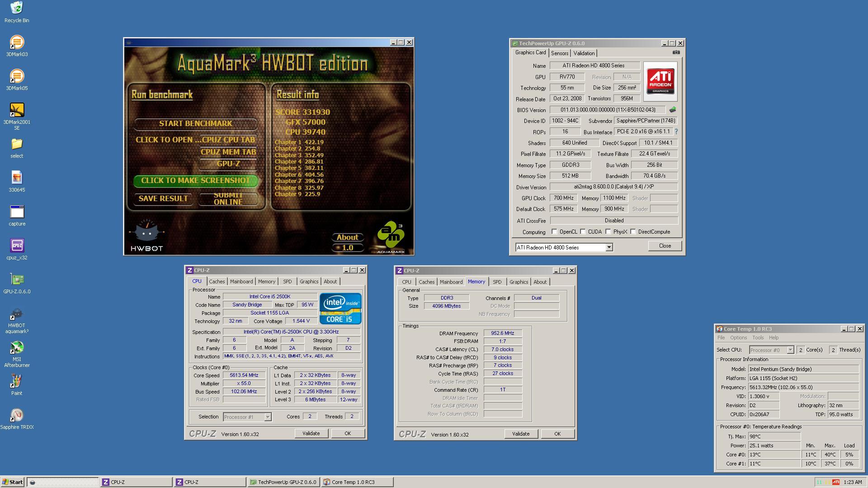
Task: Click the AquaMark am3 logo
Action: point(391,237)
